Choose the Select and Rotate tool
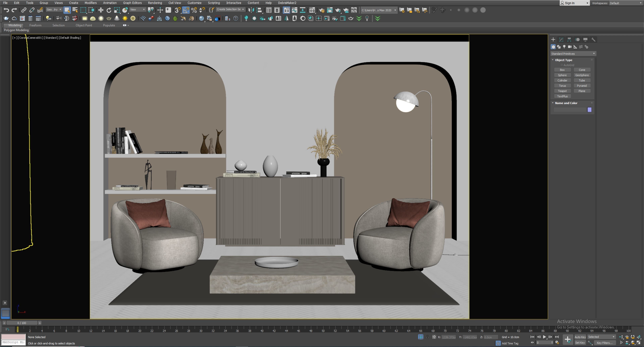The width and height of the screenshot is (644, 347). [x=109, y=10]
